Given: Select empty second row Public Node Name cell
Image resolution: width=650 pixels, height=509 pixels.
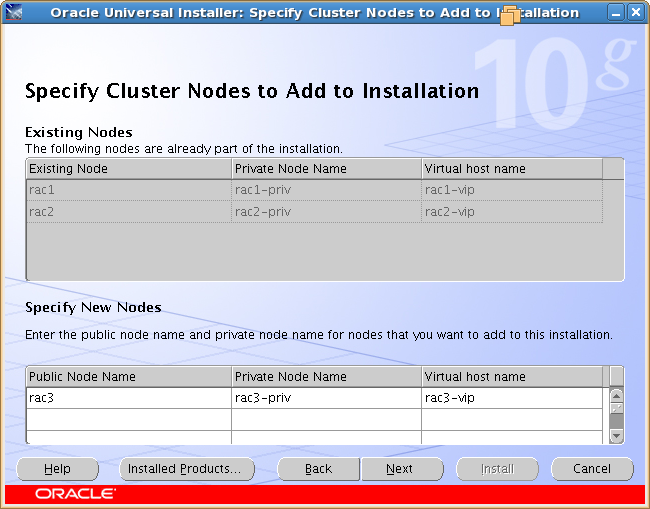Looking at the screenshot, I should (x=129, y=419).
